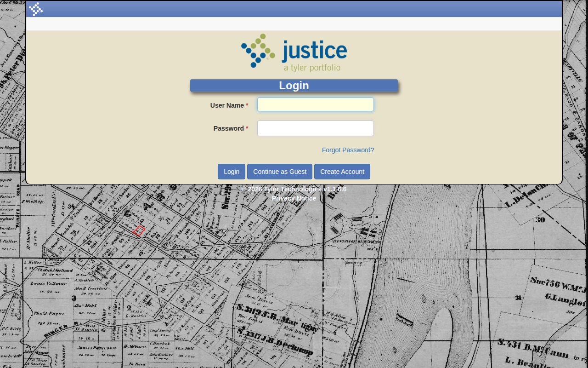Viewport: 588px width, 368px height.
Task: Click the User Name label
Action: (229, 105)
